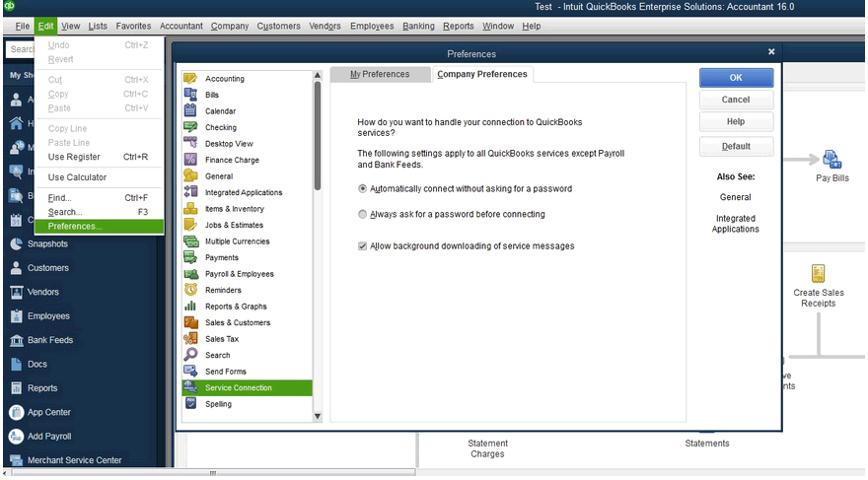Click Statements on the home page
This screenshot has width=868, height=480.
click(707, 444)
